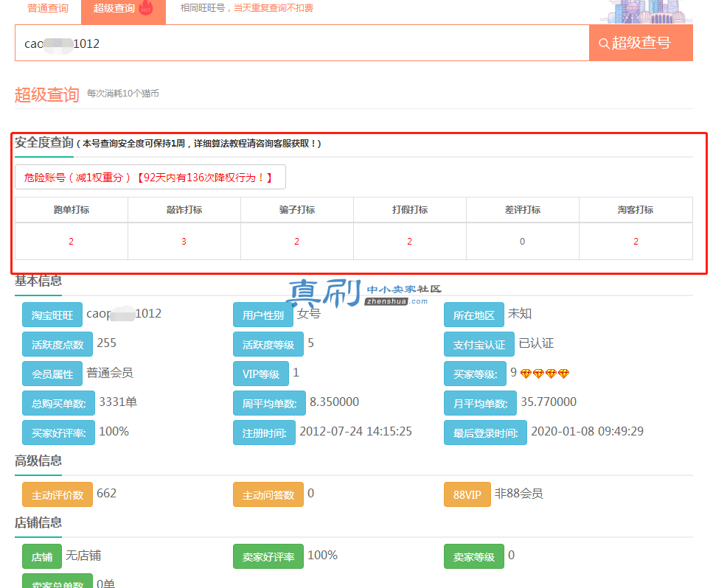The height and width of the screenshot is (588, 727).
Task: Click the 超级查号 search button
Action: coord(641,43)
